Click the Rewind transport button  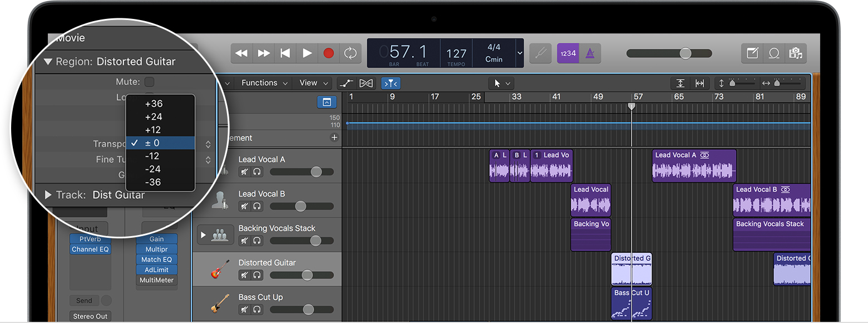pyautogui.click(x=241, y=53)
